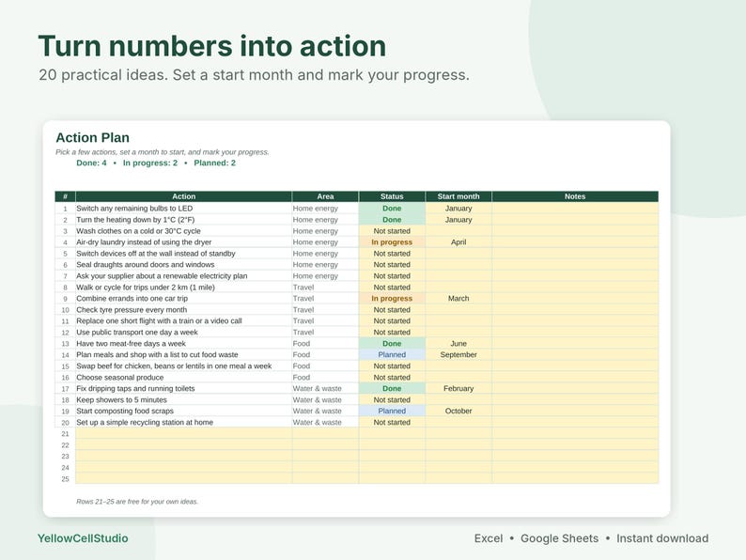Click the 'Done: 4' summary text
746x560 pixels.
[x=91, y=163]
